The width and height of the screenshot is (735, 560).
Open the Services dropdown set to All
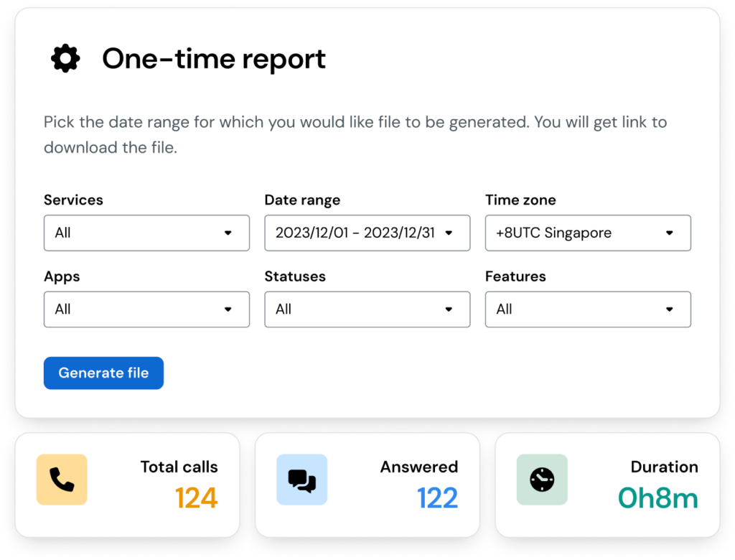146,233
